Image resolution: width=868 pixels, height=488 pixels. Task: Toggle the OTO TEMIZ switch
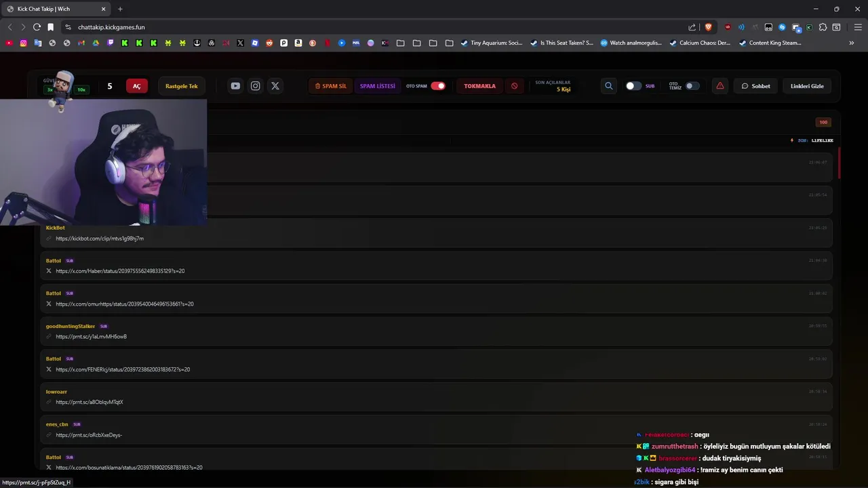(692, 86)
